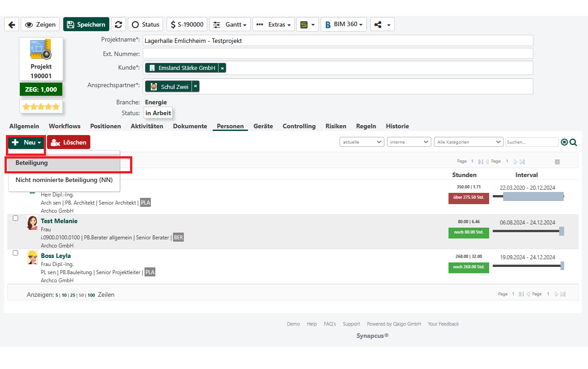
Task: Open the aktuelle filter dropdown
Action: point(362,142)
